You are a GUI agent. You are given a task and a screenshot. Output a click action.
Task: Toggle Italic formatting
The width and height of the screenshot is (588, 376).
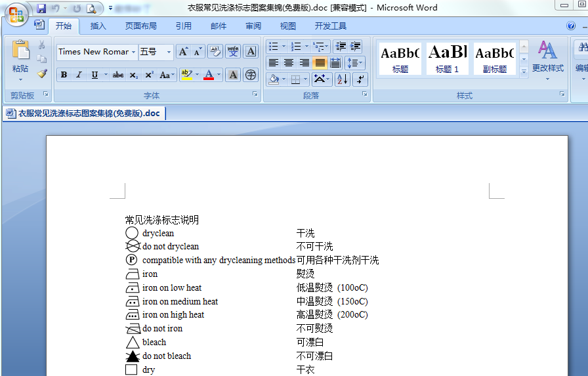point(79,75)
